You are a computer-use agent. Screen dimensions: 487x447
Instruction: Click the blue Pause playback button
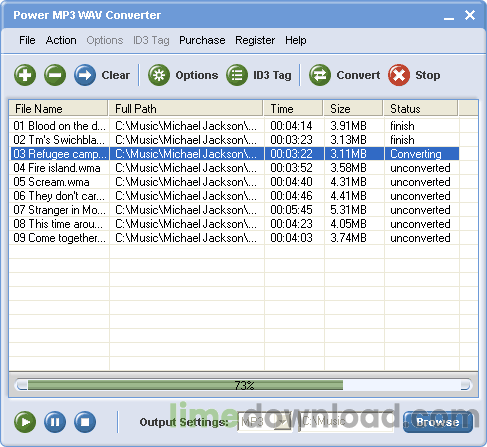[55, 422]
